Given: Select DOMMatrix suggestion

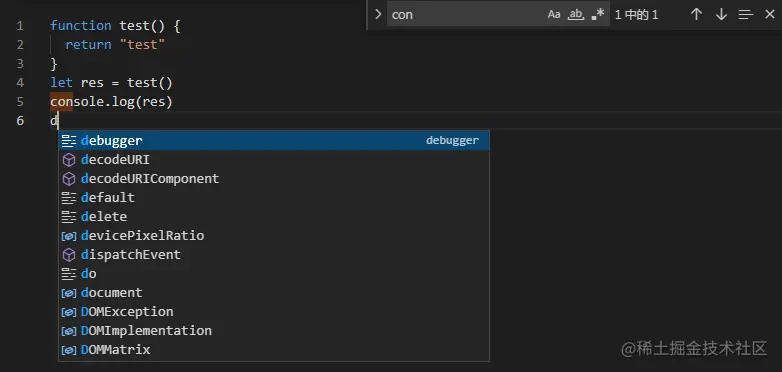Looking at the screenshot, I should 274,350.
